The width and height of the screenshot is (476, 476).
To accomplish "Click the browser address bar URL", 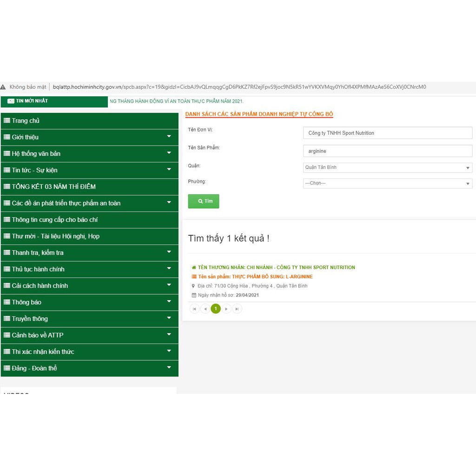I will (x=239, y=87).
